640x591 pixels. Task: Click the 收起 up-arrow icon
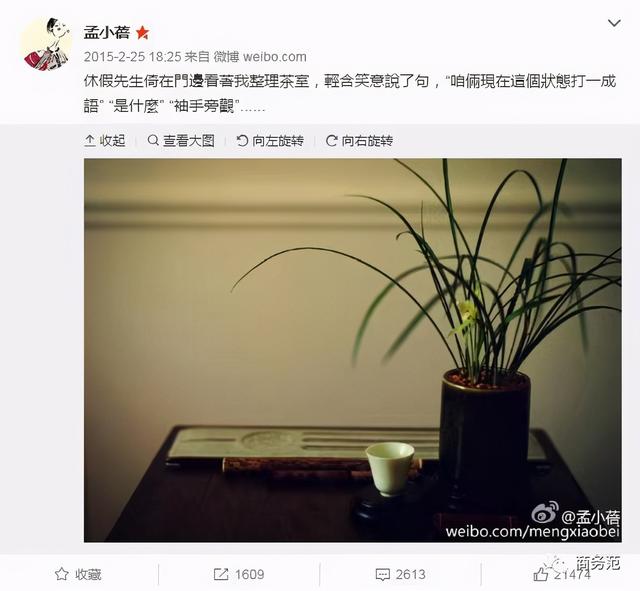pyautogui.click(x=89, y=141)
